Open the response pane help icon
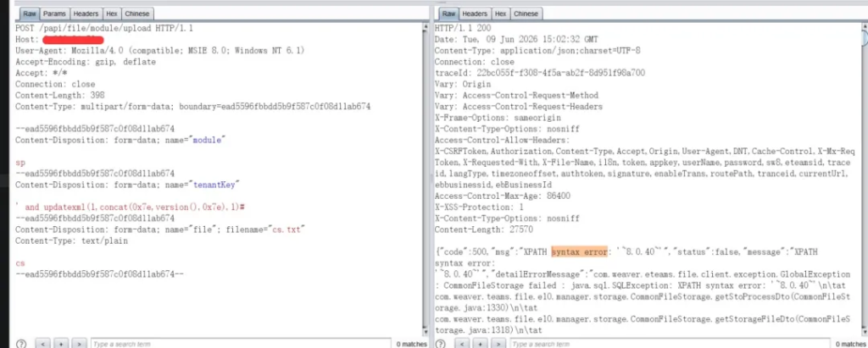Screen dimensions: 868x348 pyautogui.click(x=441, y=344)
